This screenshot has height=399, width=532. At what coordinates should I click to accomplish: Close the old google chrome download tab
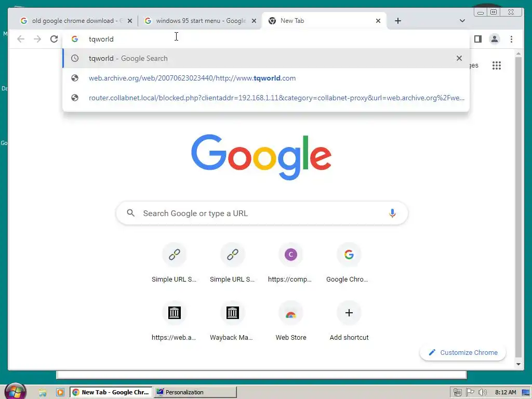tap(129, 21)
